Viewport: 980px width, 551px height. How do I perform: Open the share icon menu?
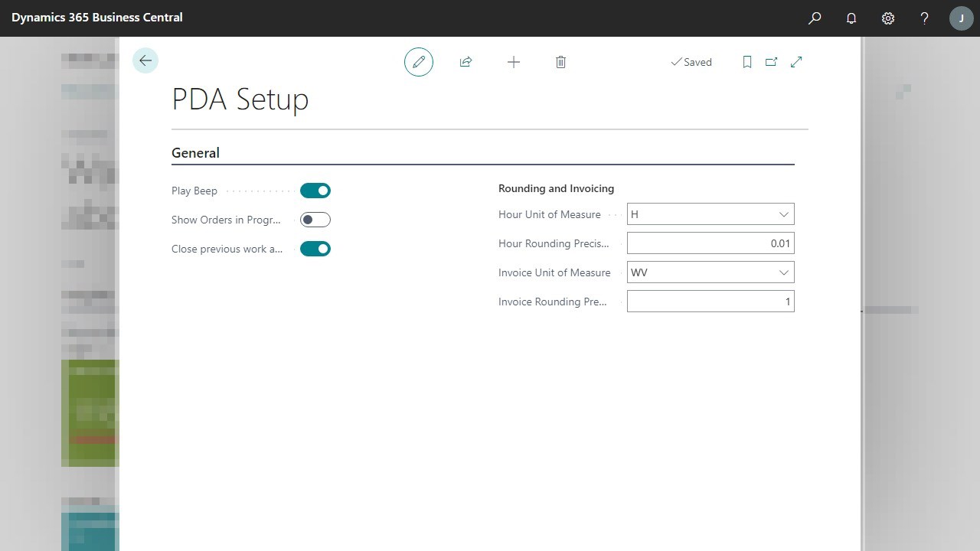click(465, 62)
